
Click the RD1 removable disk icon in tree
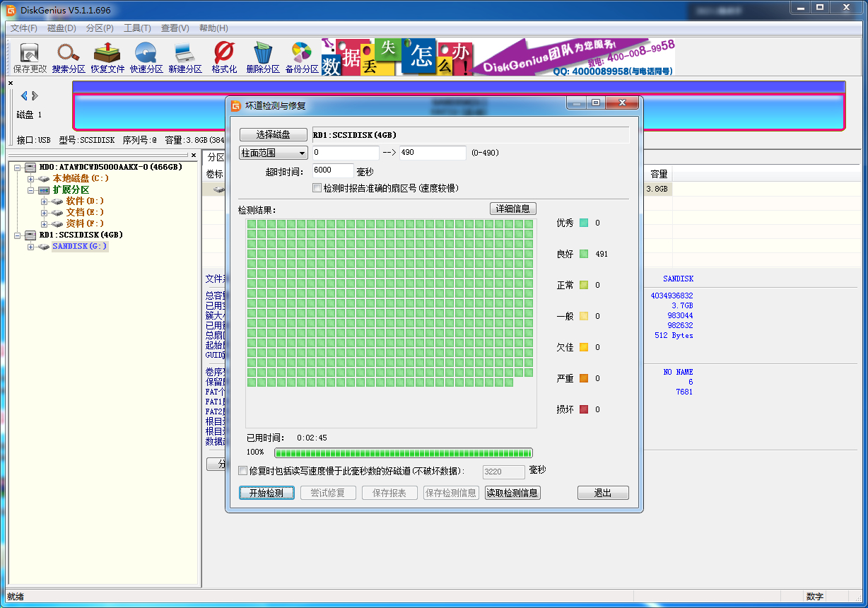click(30, 235)
